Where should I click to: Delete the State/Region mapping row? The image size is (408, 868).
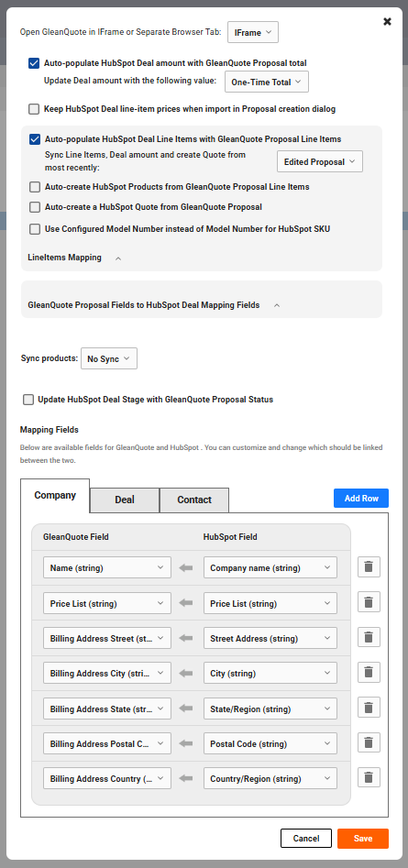point(369,708)
